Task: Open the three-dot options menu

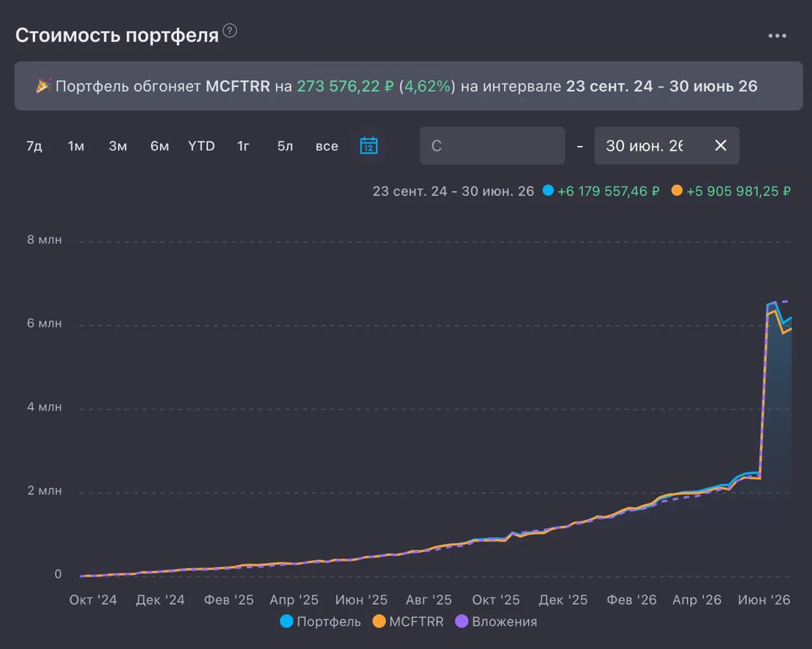Action: pyautogui.click(x=777, y=36)
